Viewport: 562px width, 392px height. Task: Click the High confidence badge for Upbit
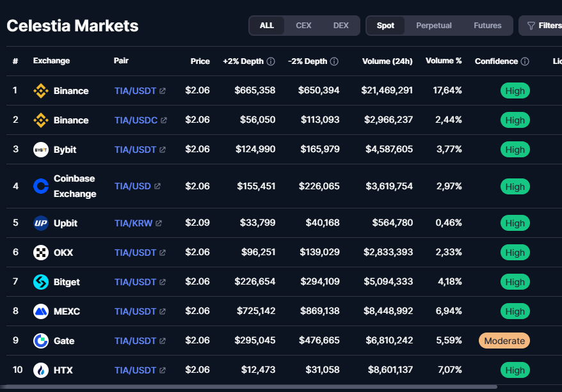click(x=515, y=223)
